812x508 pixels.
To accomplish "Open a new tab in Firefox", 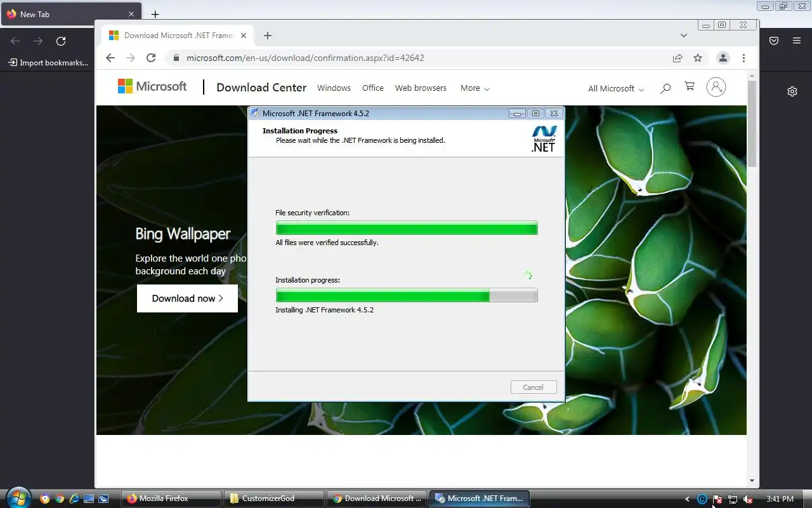I will (x=155, y=14).
